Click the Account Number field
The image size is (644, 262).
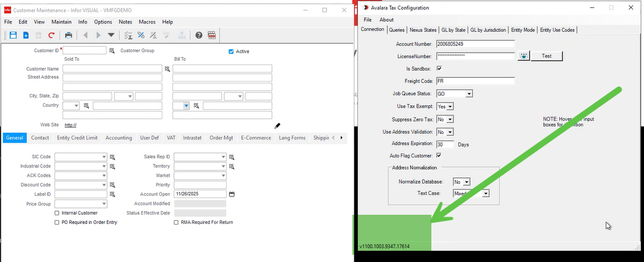pyautogui.click(x=475, y=44)
